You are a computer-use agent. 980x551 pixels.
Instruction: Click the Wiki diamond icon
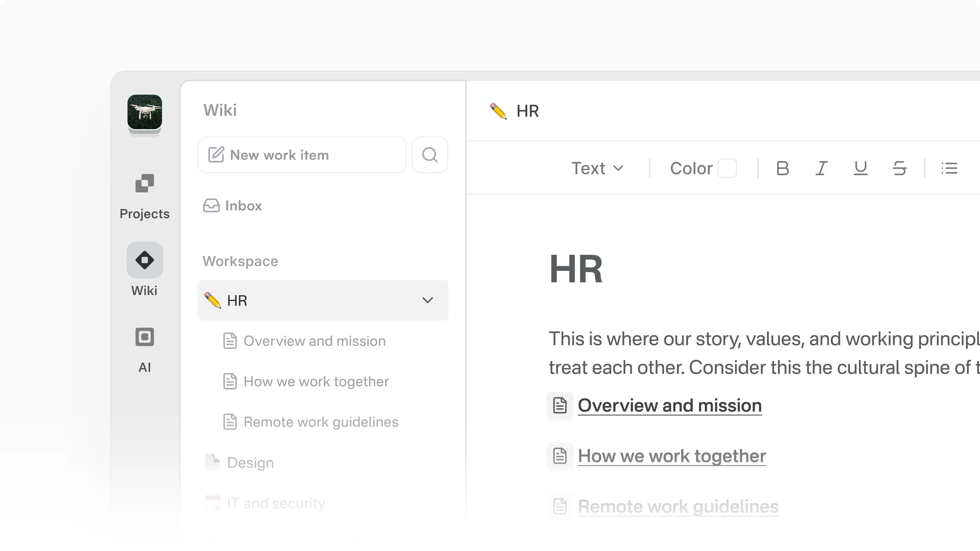(145, 261)
